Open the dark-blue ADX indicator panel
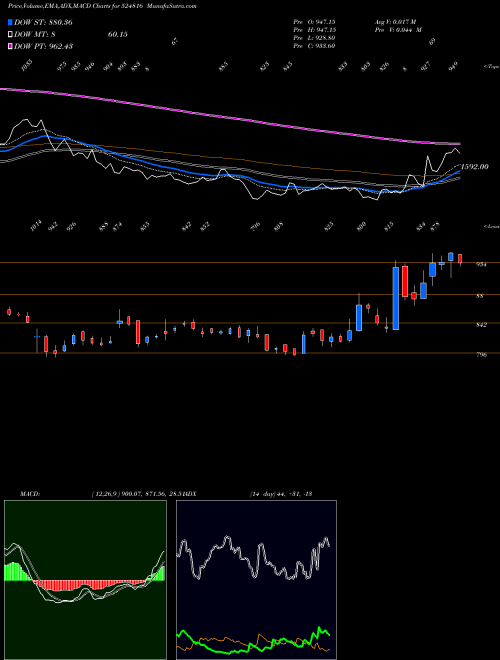 [256, 580]
